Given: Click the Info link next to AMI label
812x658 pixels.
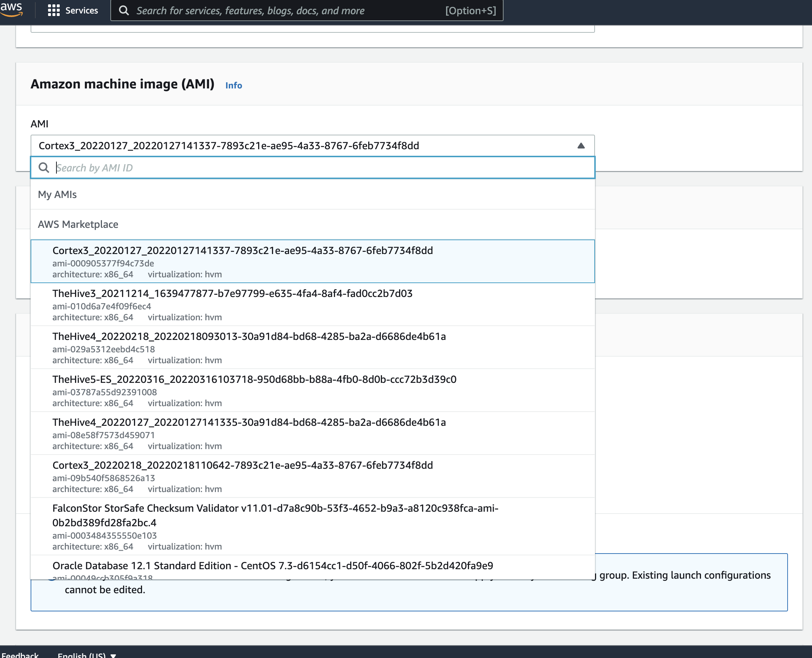Looking at the screenshot, I should coord(234,85).
